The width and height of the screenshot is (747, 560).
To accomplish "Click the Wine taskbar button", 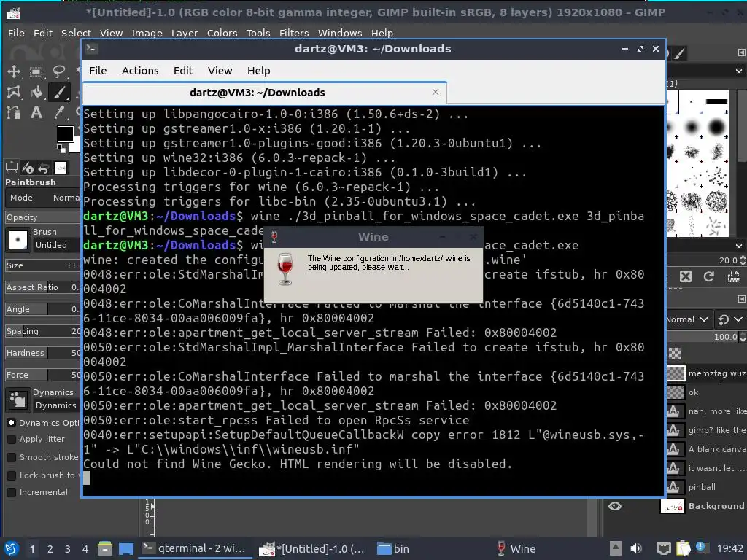I will (516, 548).
